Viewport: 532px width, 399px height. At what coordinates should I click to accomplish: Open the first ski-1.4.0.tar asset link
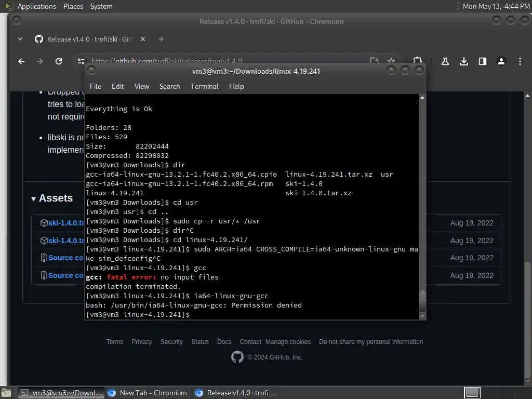coord(66,223)
